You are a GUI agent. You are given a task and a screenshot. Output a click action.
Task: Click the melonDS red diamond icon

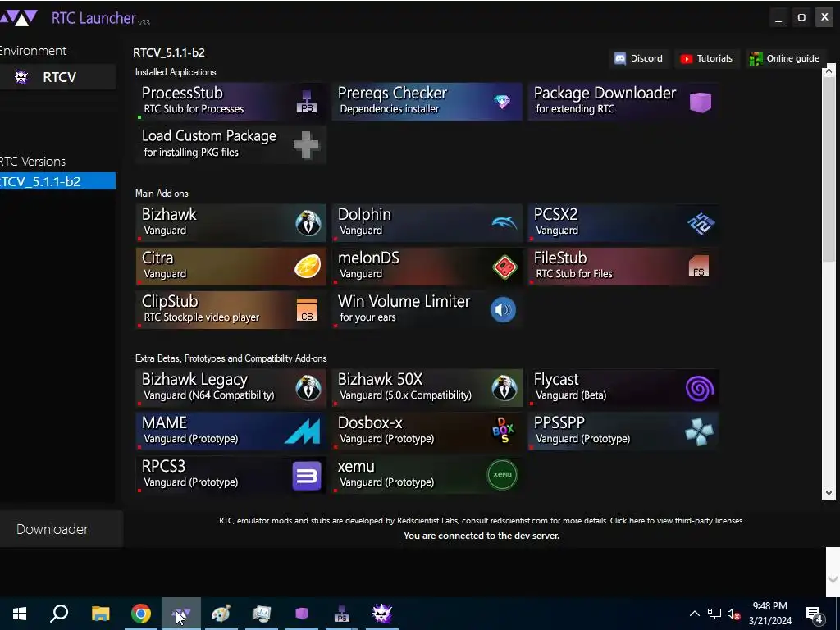click(x=504, y=267)
